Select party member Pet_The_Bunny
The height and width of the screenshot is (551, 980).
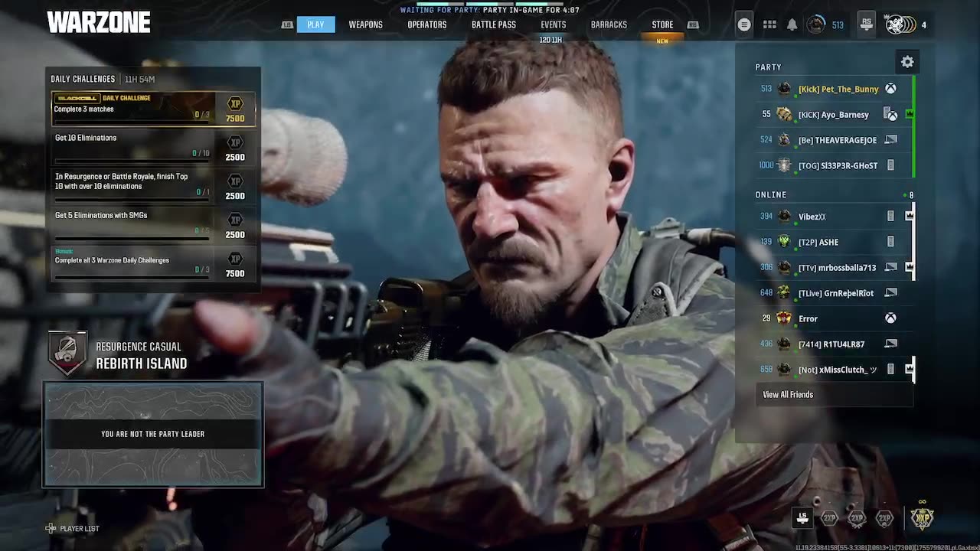coord(833,89)
